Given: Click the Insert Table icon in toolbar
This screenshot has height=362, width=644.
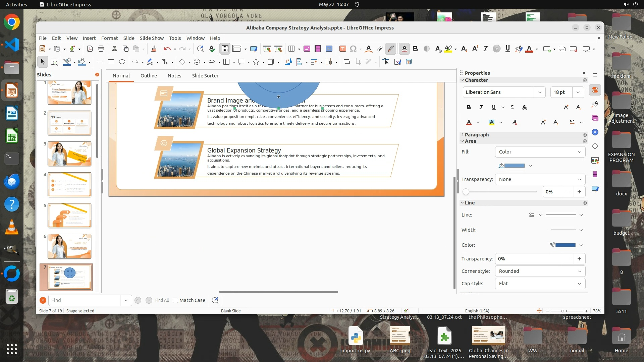Looking at the screenshot, I should click(x=291, y=49).
